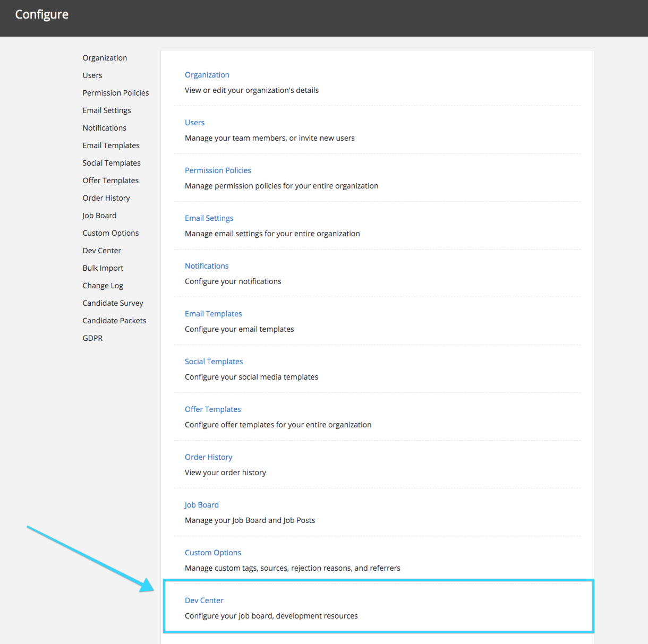Open Social Templates in the sidebar
Image resolution: width=648 pixels, height=644 pixels.
tap(112, 163)
